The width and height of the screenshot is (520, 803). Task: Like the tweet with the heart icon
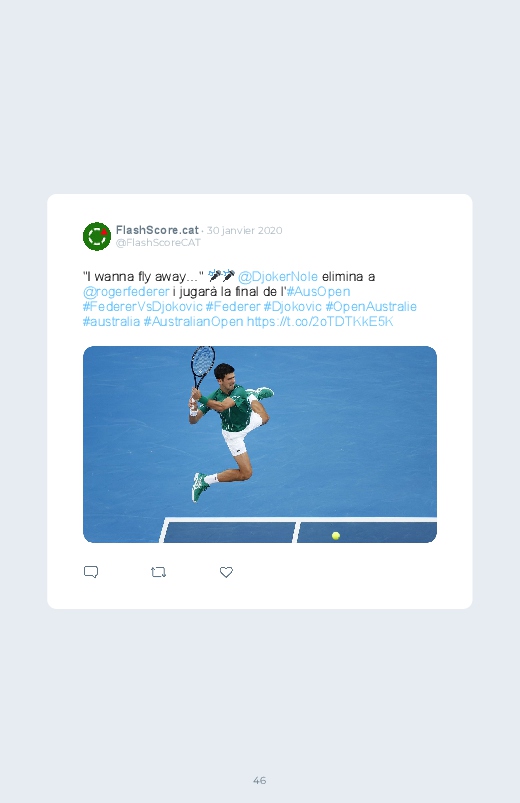226,572
